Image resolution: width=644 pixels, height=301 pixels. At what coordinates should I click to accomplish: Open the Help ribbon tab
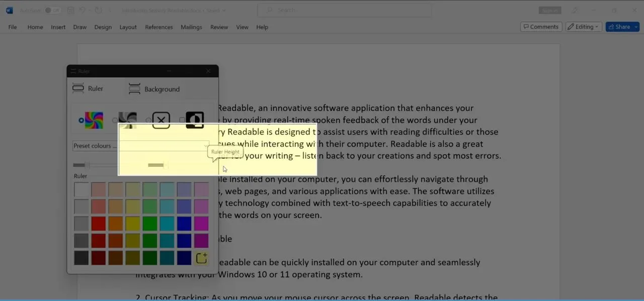[x=262, y=27]
